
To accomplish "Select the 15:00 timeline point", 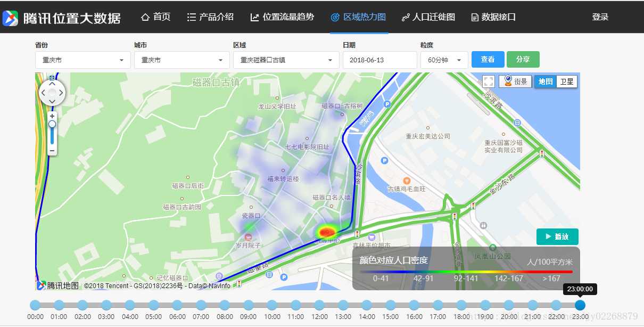I will click(x=391, y=305).
